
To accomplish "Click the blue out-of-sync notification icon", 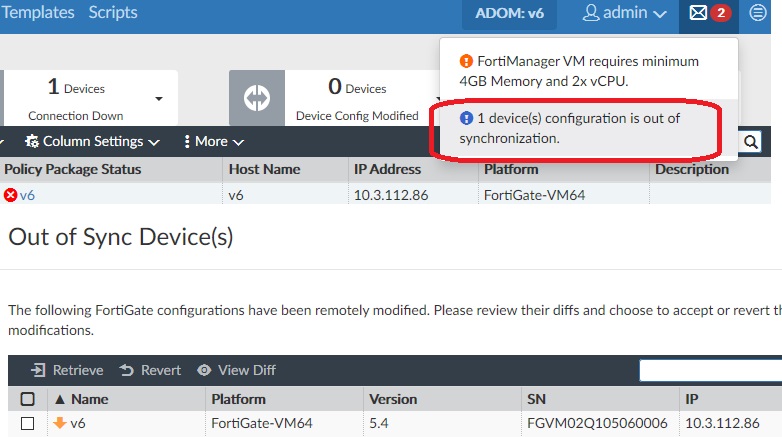I will (x=466, y=119).
